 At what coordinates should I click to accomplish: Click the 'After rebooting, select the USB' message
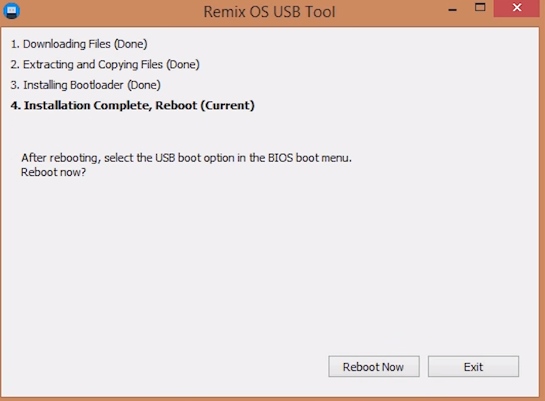click(186, 158)
